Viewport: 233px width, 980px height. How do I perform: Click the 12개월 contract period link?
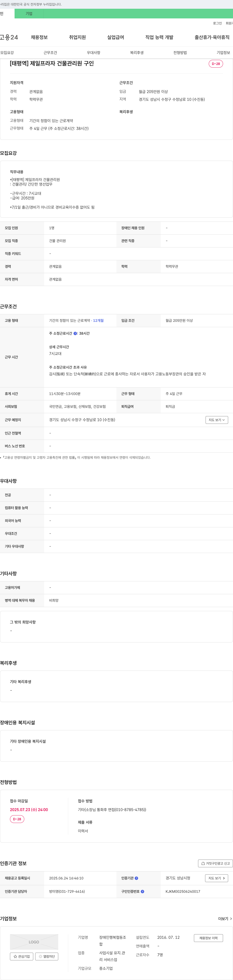point(98,321)
